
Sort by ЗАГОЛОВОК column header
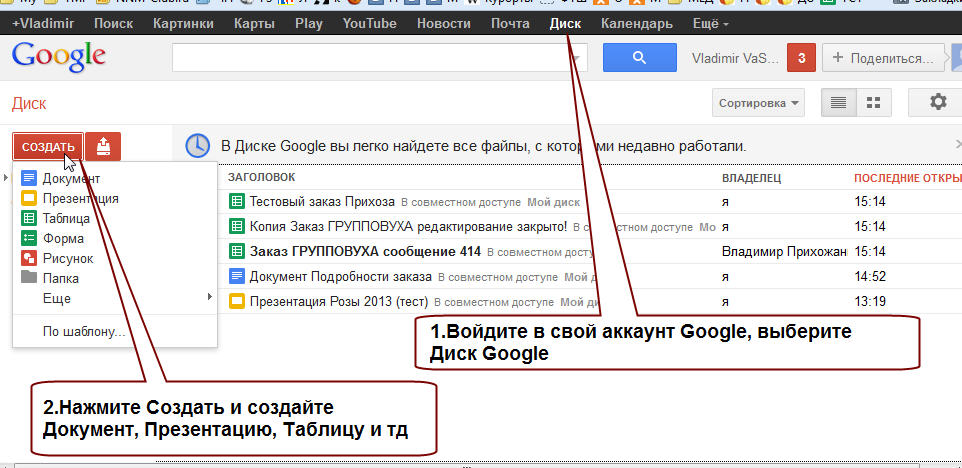[261, 177]
